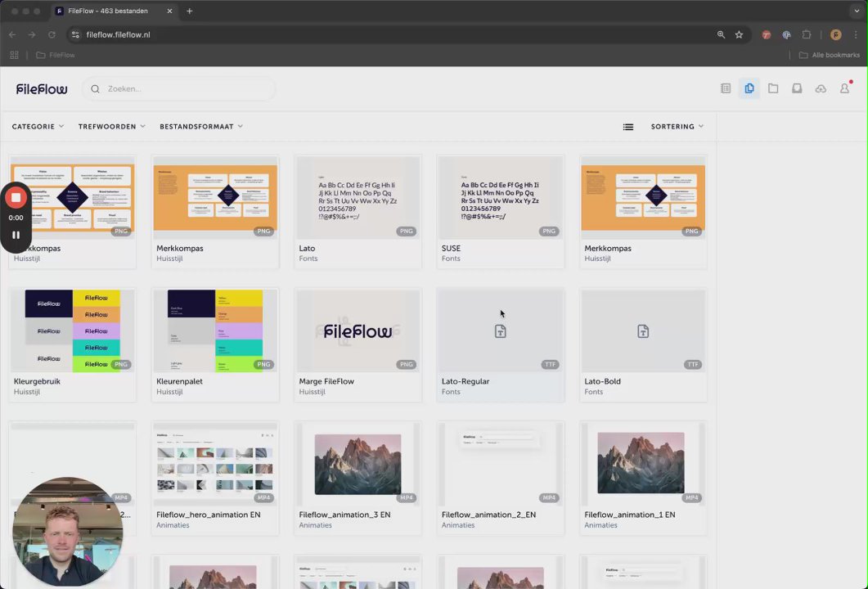This screenshot has width=868, height=589.
Task: Open a new browser tab
Action: (189, 11)
